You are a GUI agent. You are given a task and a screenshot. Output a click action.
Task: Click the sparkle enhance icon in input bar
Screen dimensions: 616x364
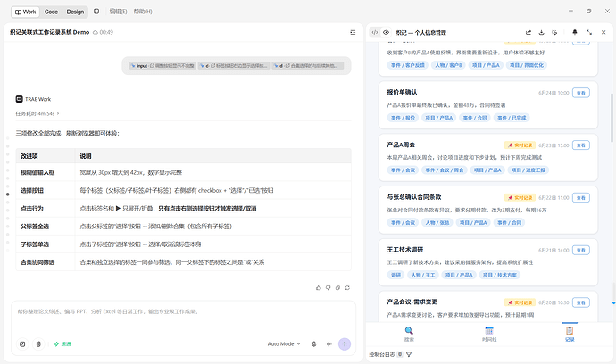[x=329, y=344]
